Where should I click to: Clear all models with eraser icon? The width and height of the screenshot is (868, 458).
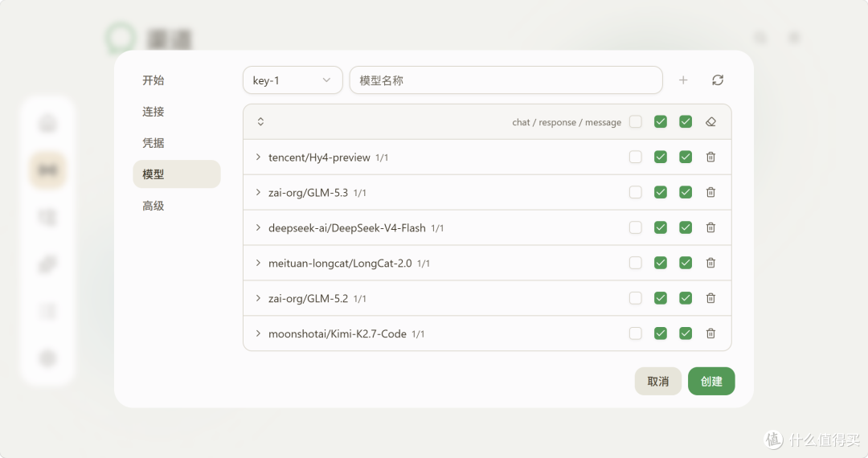[x=710, y=121]
